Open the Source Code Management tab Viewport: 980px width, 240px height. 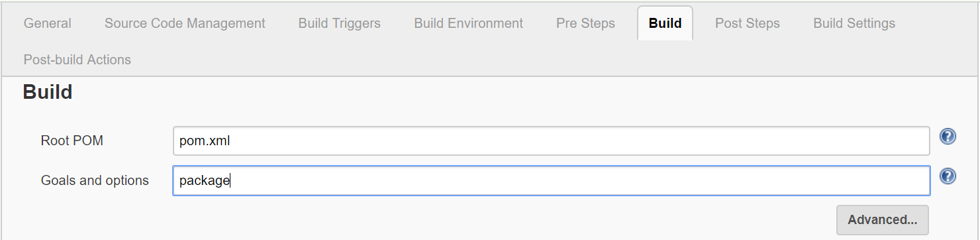click(185, 23)
